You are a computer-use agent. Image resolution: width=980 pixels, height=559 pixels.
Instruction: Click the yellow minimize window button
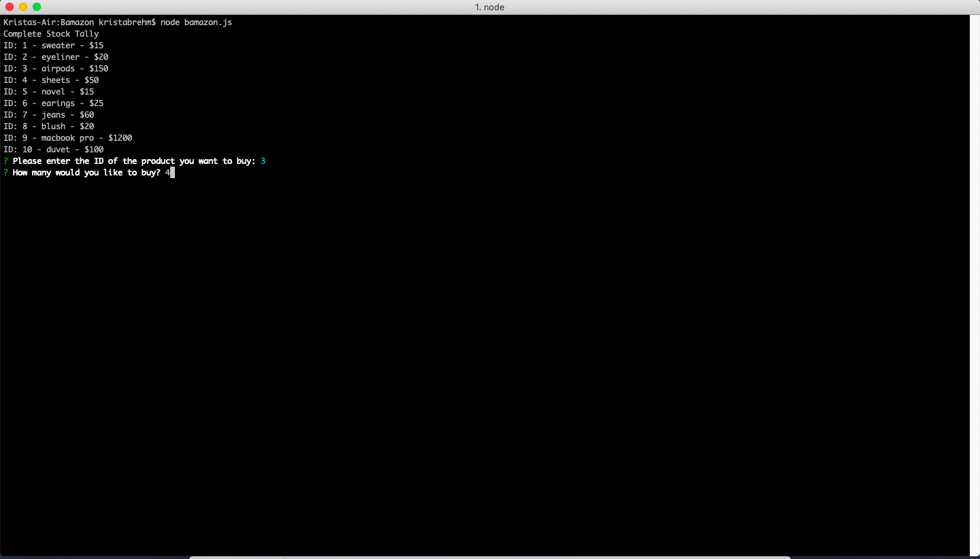(23, 7)
